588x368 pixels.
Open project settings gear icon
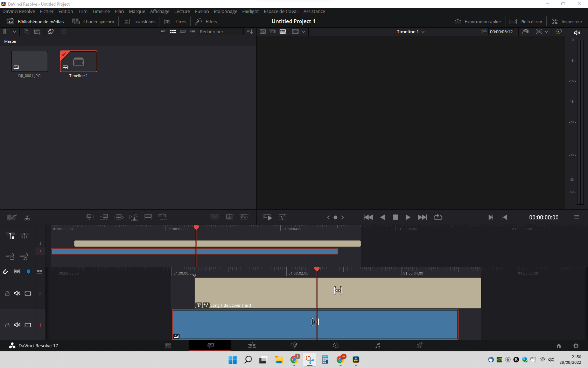point(576,346)
